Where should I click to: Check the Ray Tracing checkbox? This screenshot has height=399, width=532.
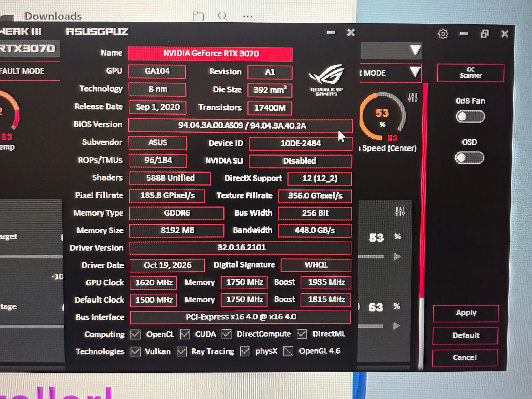182,352
